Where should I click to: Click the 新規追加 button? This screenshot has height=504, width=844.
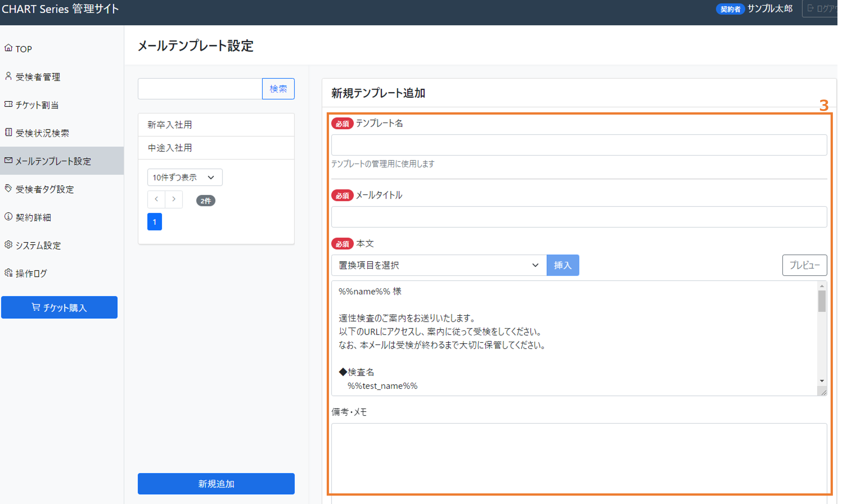point(216,484)
